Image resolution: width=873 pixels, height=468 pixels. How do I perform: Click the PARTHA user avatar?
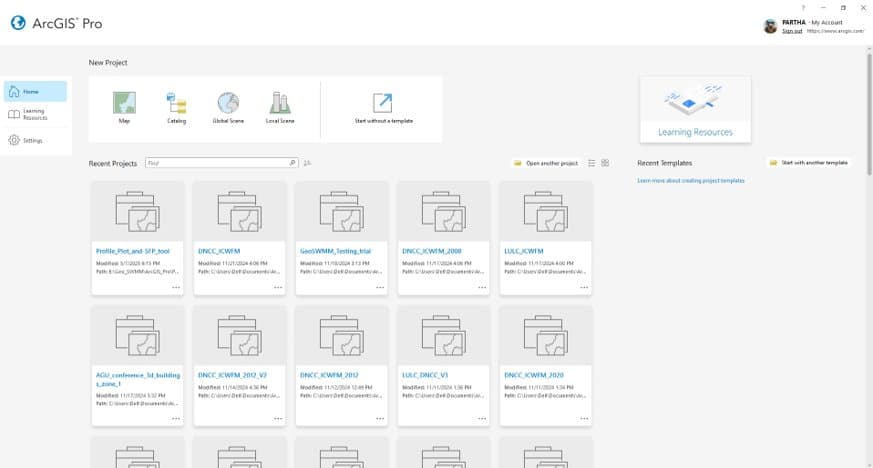pyautogui.click(x=771, y=26)
